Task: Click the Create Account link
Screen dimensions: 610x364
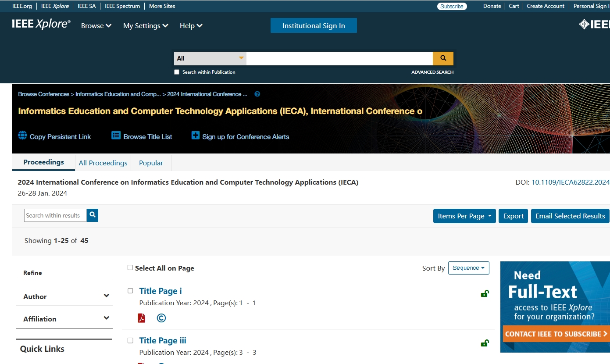Action: tap(546, 6)
